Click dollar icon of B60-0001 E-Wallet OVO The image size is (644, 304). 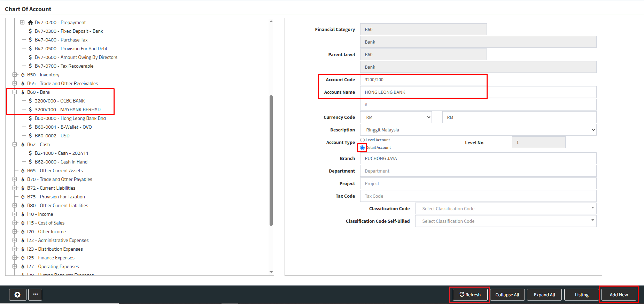pos(30,127)
